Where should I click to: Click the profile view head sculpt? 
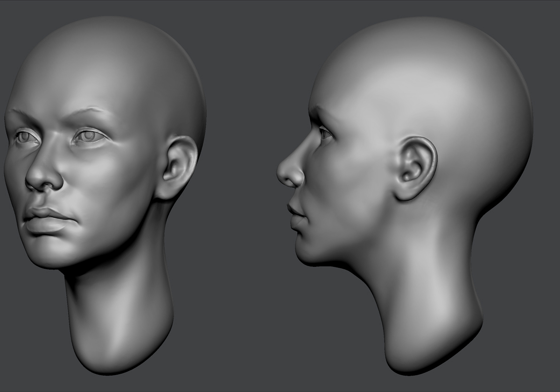pos(405,196)
